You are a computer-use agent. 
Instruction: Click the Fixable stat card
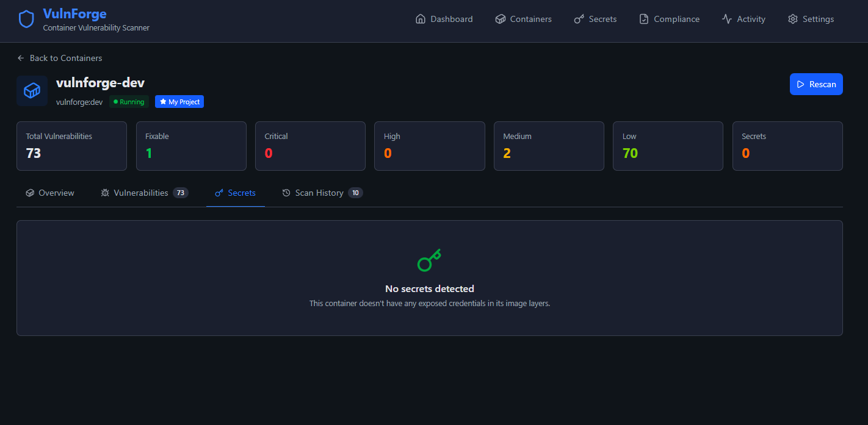pos(191,146)
